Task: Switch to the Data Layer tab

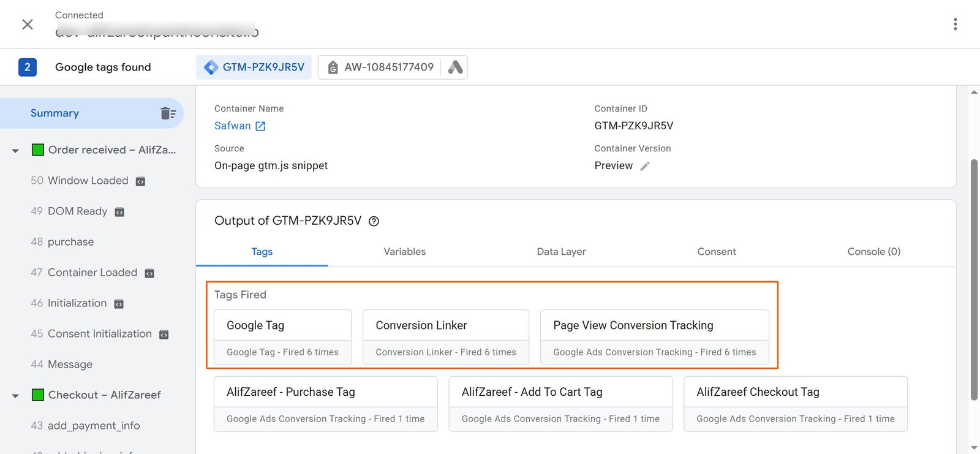Action: pos(562,252)
